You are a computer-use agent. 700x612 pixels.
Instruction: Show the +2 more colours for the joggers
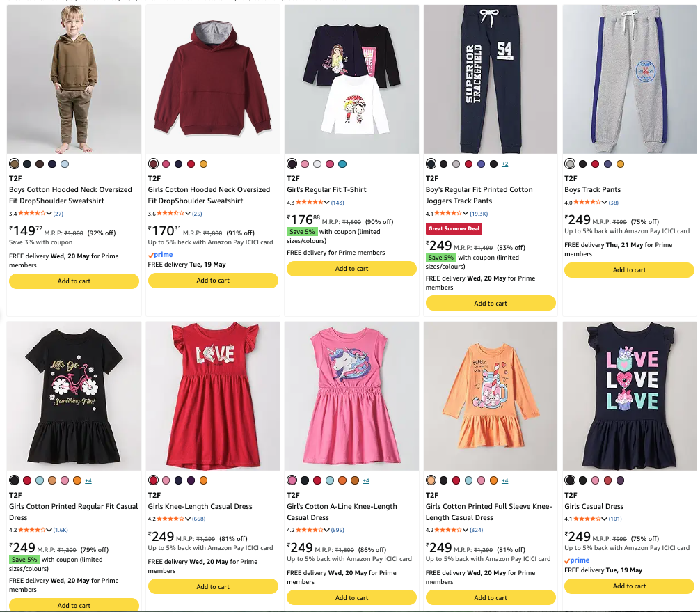point(504,164)
